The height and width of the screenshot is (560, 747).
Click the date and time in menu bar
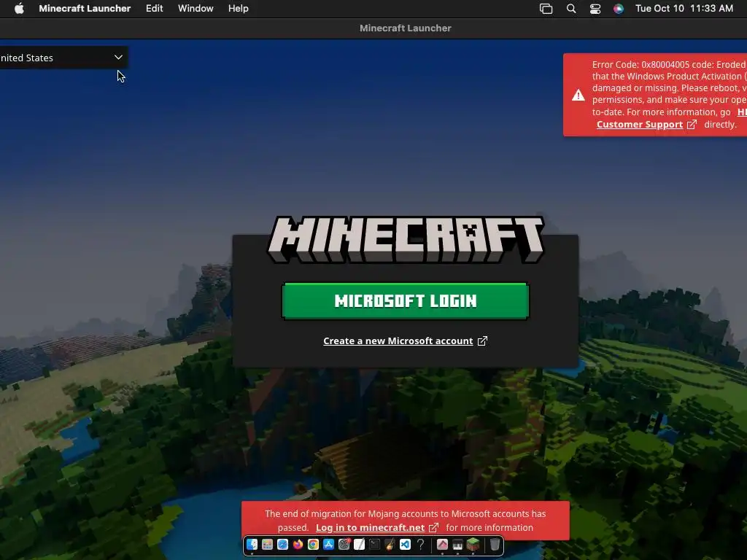tap(684, 9)
